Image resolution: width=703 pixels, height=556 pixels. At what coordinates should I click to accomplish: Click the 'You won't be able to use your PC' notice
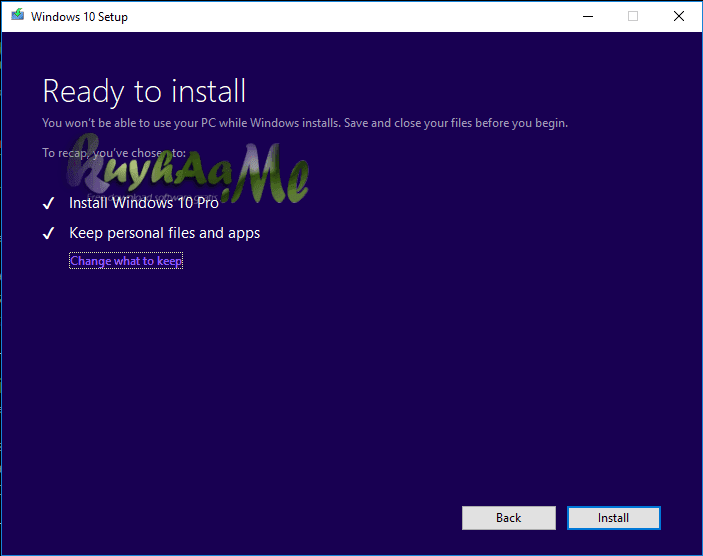(x=305, y=123)
